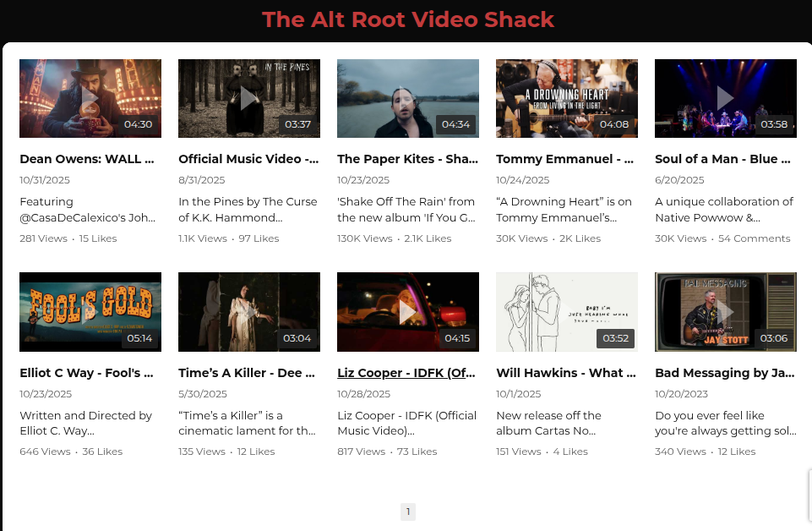The width and height of the screenshot is (812, 531).
Task: Click the Elliot C Way title link
Action: 87,373
